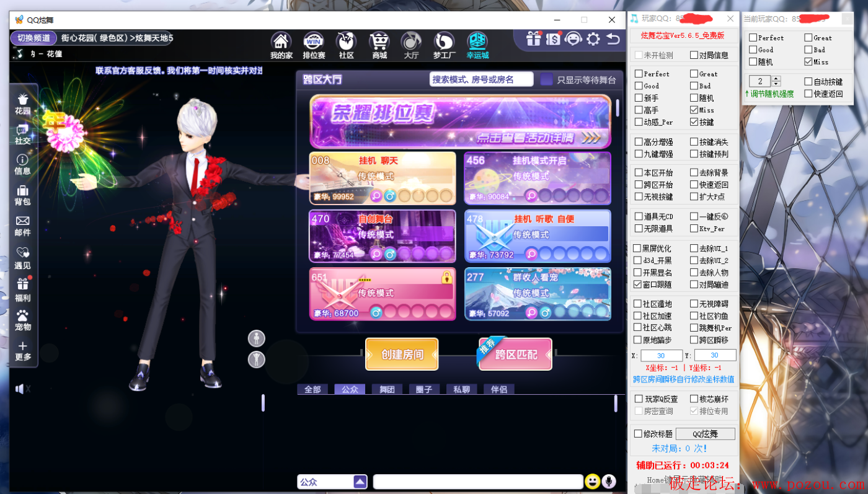Open 邮件 mail sidebar icon
Image resolution: width=868 pixels, height=494 pixels.
(x=23, y=226)
